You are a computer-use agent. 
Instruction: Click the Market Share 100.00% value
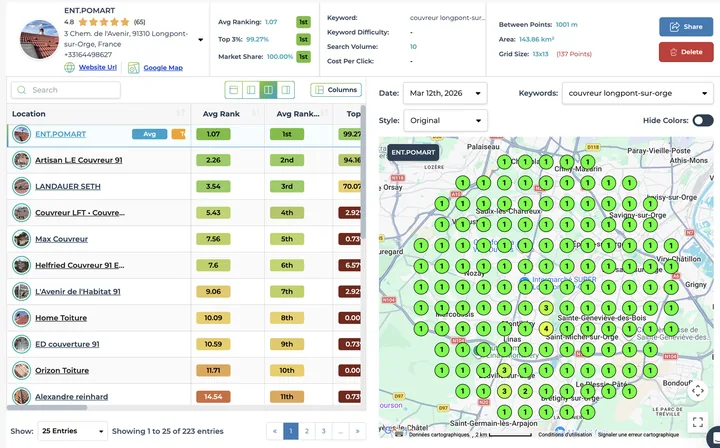280,57
